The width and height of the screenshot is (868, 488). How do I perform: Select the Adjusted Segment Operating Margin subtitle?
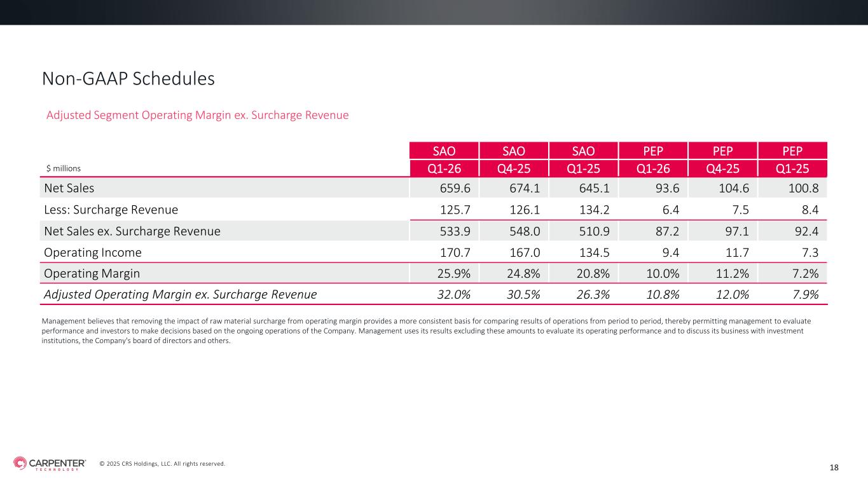(x=197, y=115)
